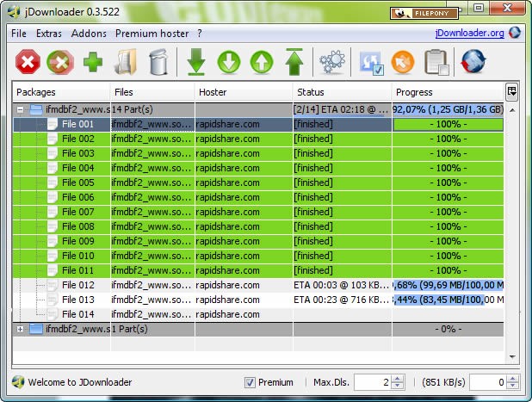Toggle the Premium checkbox

coord(250,383)
